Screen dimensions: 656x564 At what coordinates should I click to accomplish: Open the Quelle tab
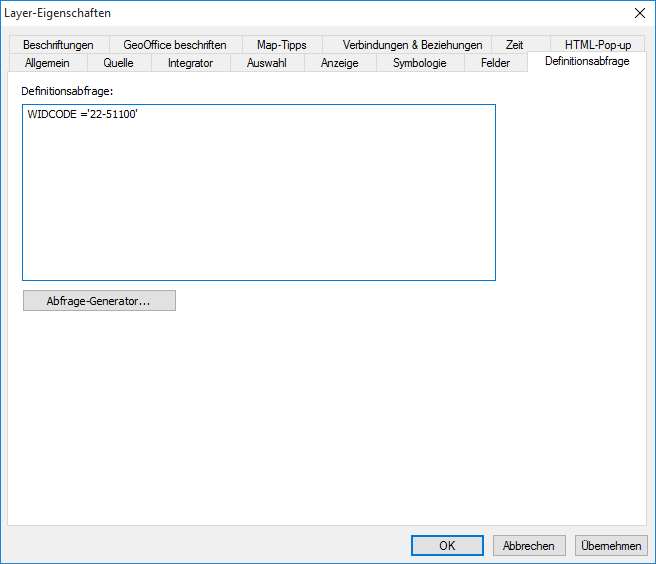[118, 63]
